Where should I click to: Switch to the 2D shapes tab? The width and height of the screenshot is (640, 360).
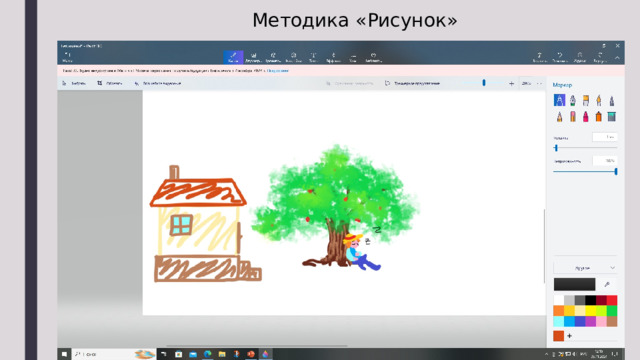pyautogui.click(x=253, y=57)
